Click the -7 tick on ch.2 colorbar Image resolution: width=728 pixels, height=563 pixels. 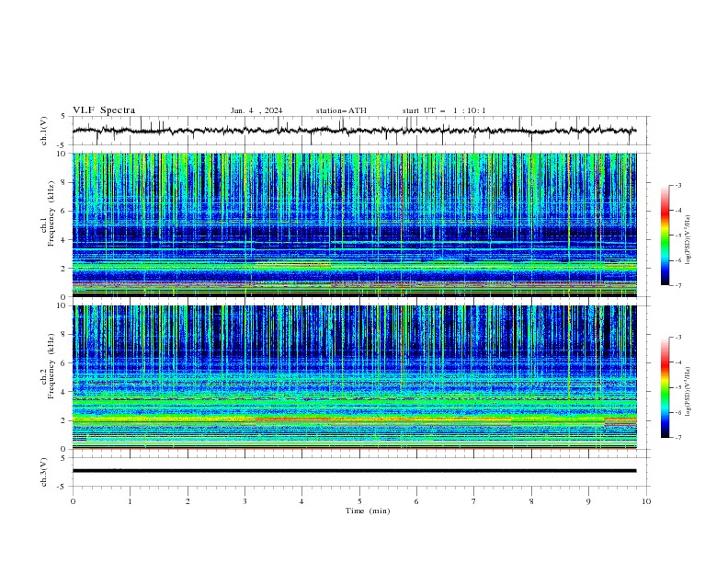tap(678, 437)
